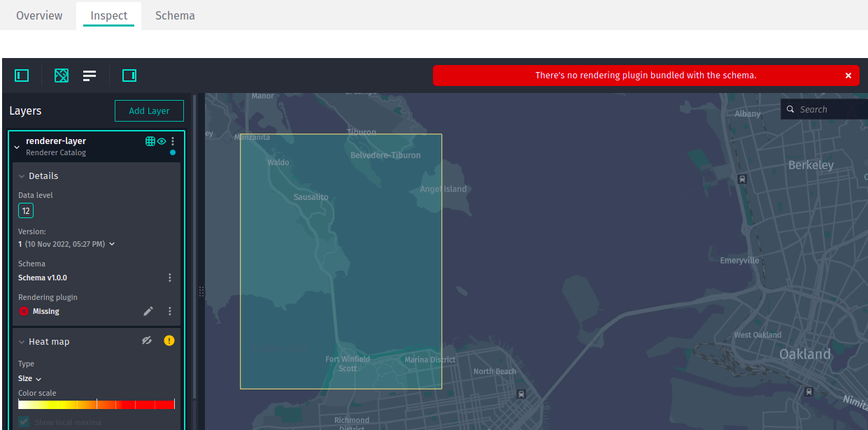Collapse the renderer-layer entry
868x430 pixels.
click(17, 147)
